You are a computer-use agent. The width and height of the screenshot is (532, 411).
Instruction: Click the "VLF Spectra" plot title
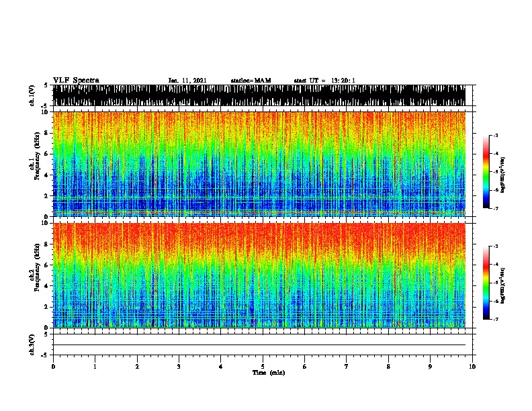coord(76,81)
